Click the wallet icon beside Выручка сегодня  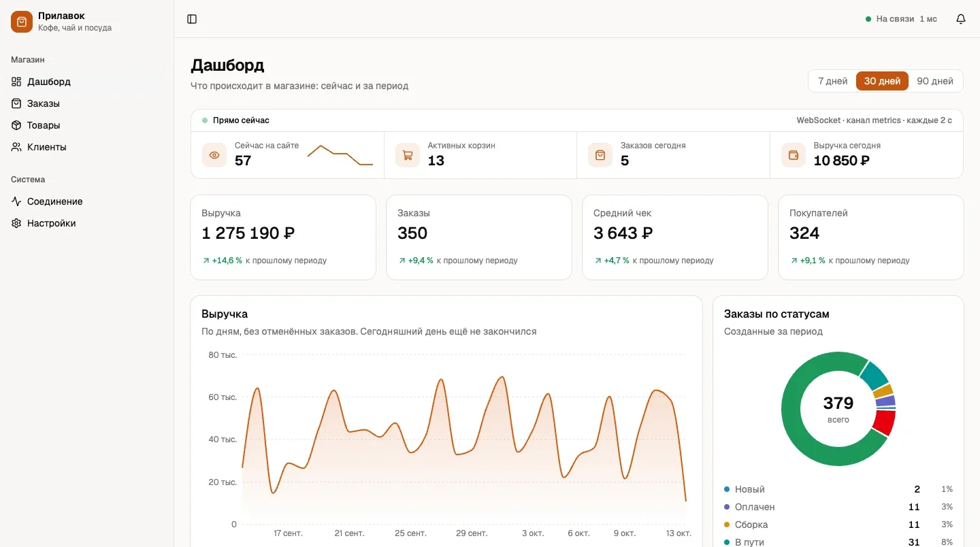[794, 155]
